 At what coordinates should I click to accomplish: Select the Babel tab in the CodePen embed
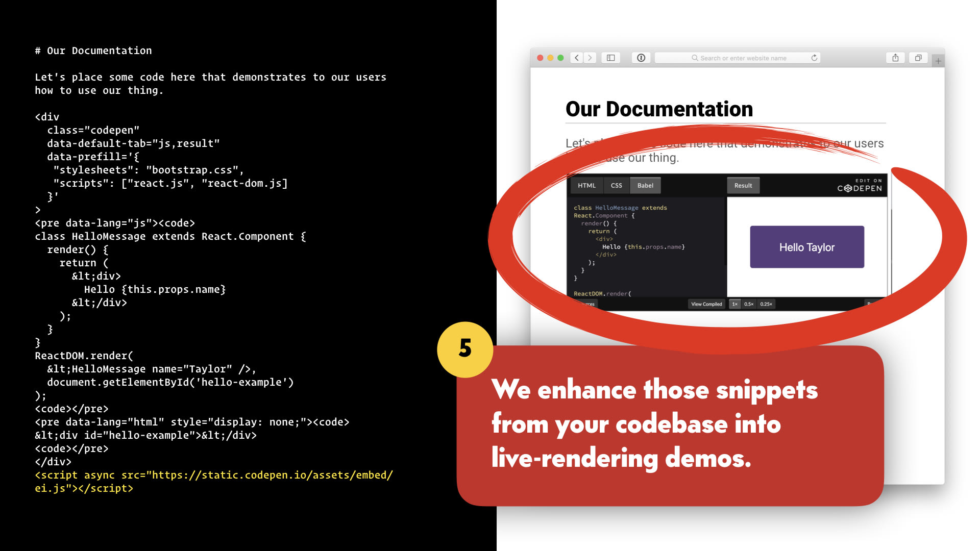tap(645, 185)
